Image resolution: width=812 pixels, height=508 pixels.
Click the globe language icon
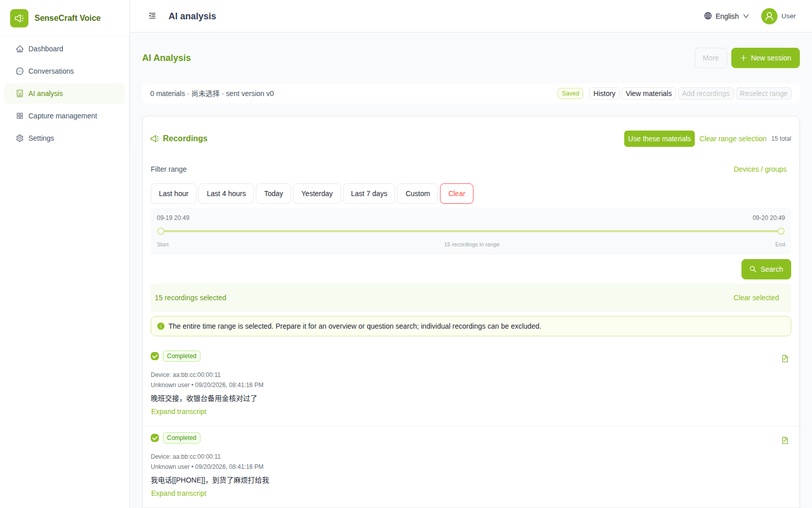(708, 16)
